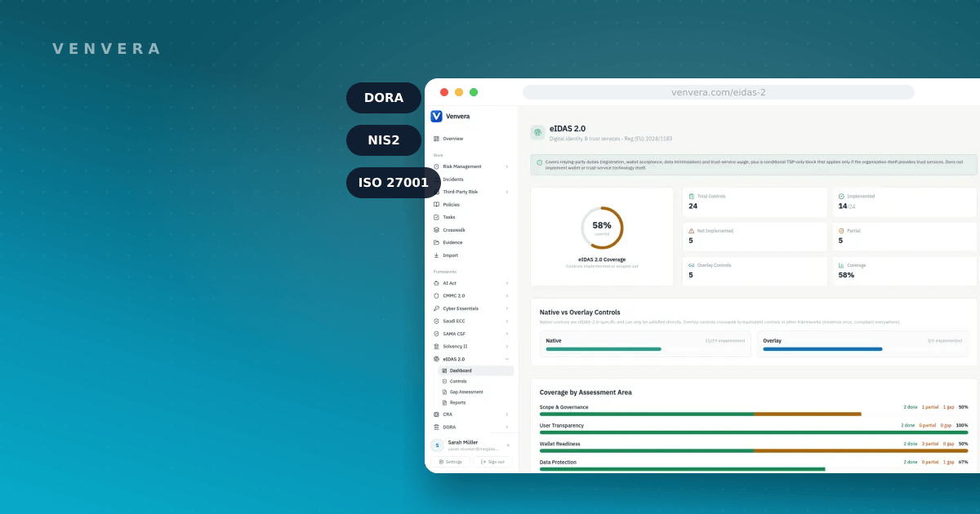The image size is (980, 514).
Task: Click the Total Controls value 24
Action: [693, 206]
